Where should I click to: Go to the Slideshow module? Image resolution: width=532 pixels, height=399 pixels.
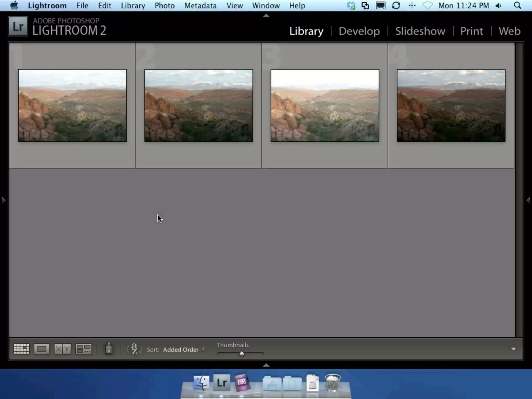(420, 31)
